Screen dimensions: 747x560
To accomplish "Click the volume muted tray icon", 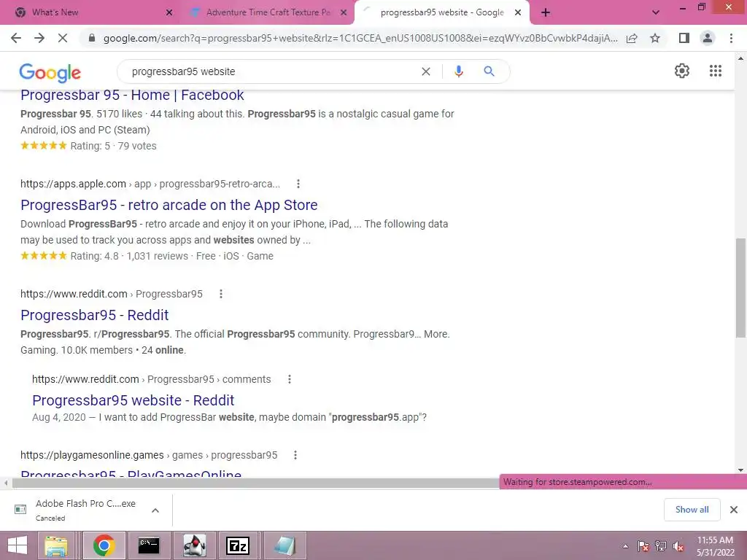I will (x=678, y=546).
